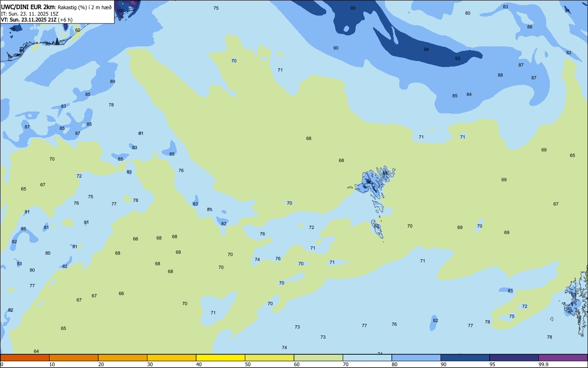Click the 0–10 dark orange legend segment

[25, 357]
